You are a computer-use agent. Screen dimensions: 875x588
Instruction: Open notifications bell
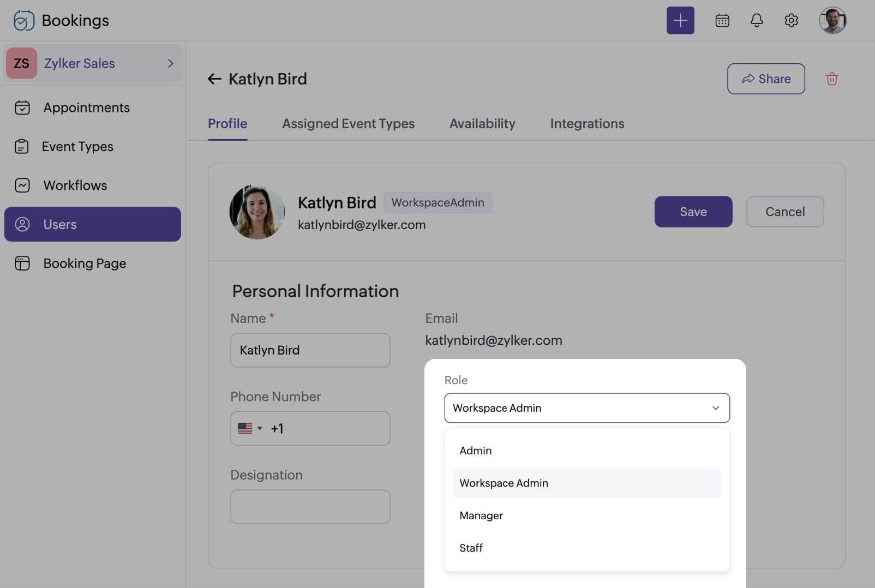(x=756, y=21)
